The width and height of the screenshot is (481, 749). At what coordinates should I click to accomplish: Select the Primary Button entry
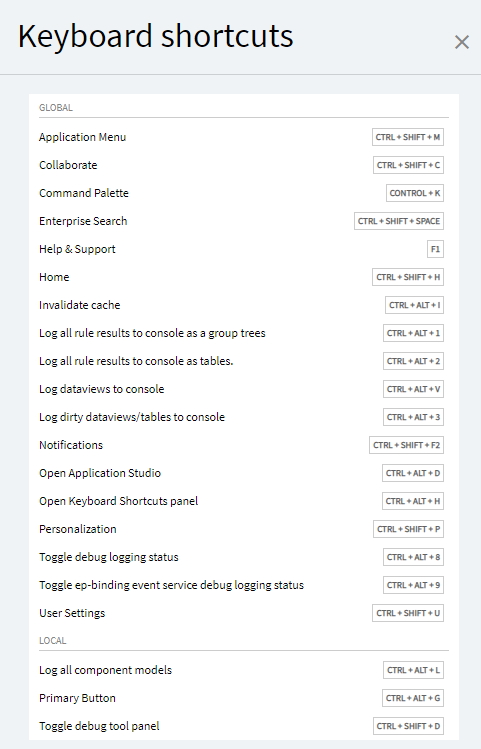click(244, 698)
